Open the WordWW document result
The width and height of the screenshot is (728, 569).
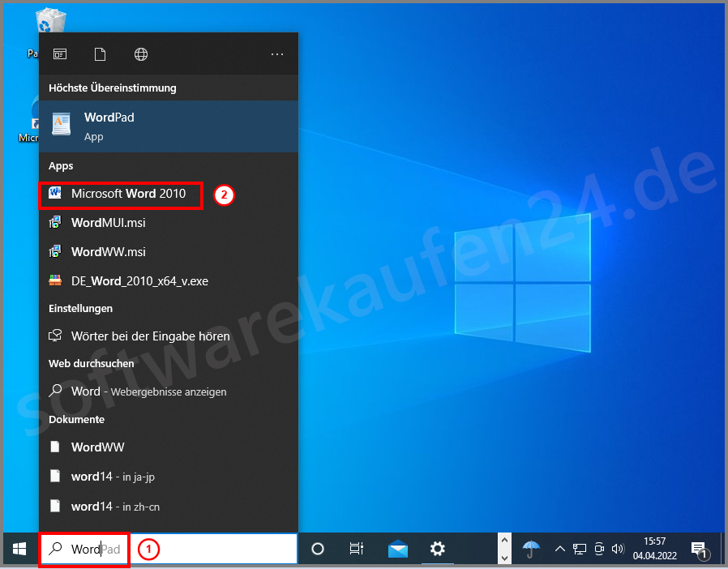(x=169, y=447)
